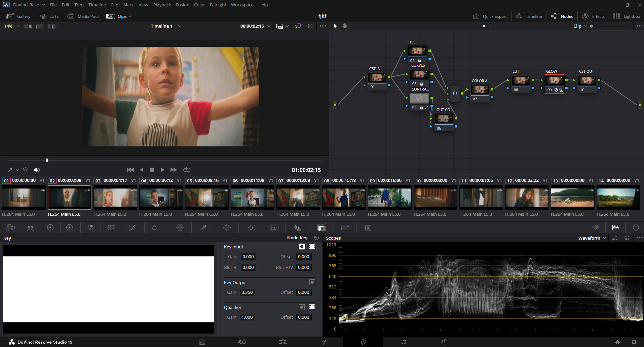This screenshot has width=644, height=347.
Task: Open the Gallery panel
Action: pos(18,16)
